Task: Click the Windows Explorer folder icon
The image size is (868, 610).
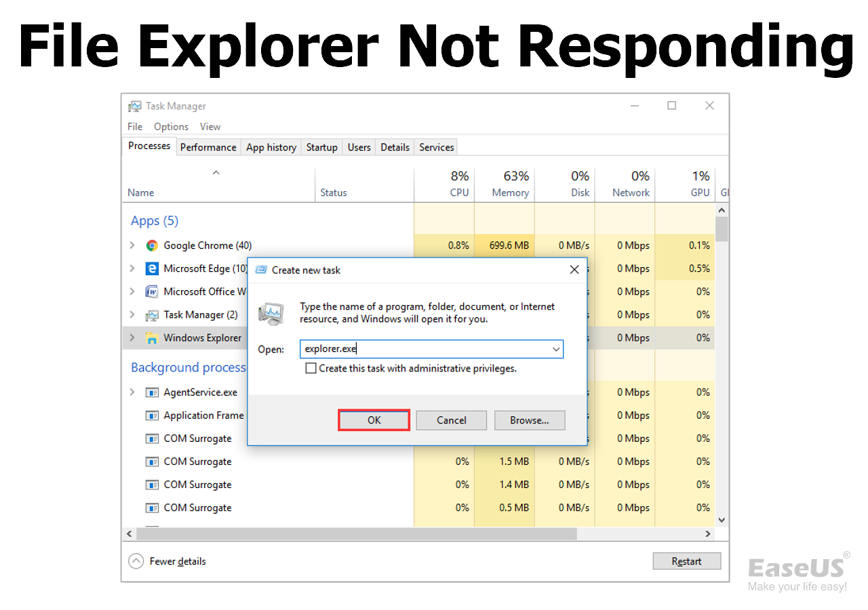Action: pyautogui.click(x=152, y=338)
